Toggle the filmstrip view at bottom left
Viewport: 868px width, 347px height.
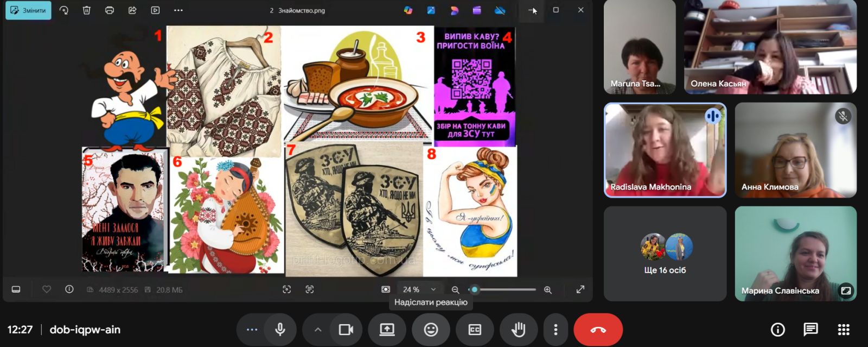point(16,289)
